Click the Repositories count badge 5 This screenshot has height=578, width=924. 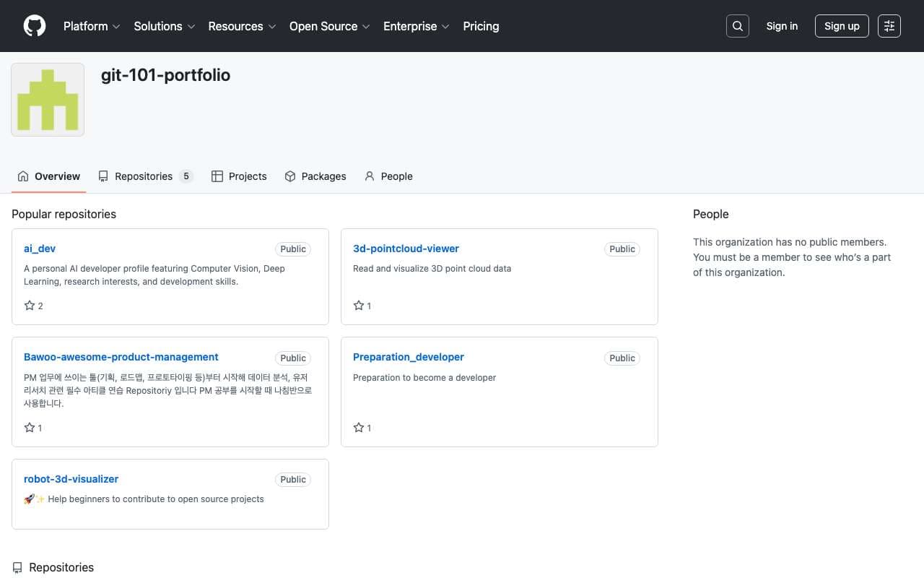click(x=186, y=176)
